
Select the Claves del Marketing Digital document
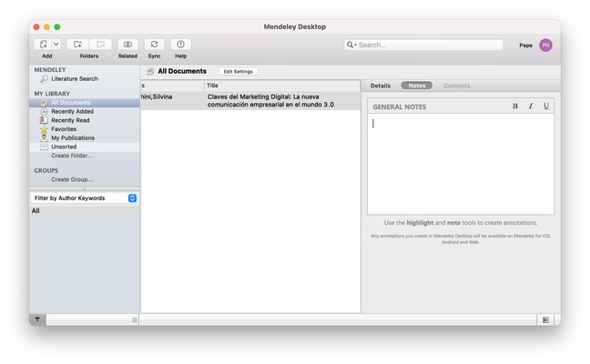tap(270, 101)
